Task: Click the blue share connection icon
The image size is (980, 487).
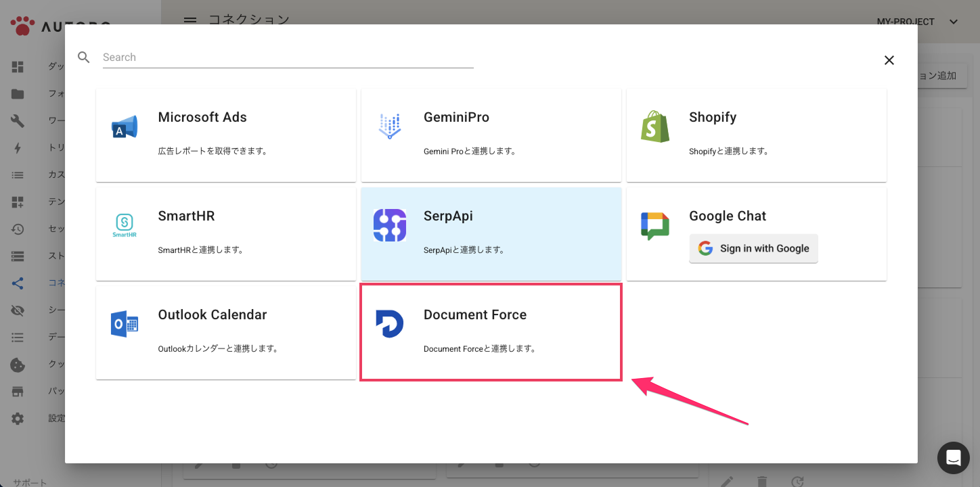Action: [x=18, y=283]
